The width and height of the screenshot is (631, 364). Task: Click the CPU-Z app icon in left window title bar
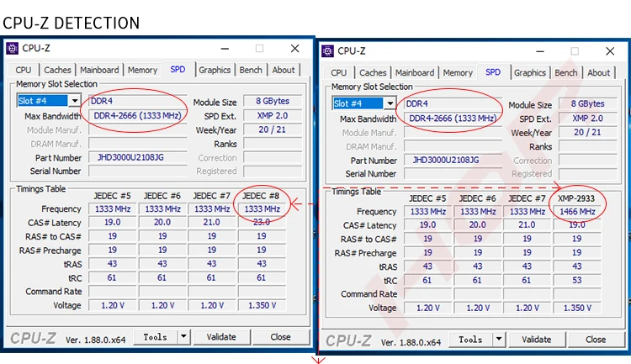[x=12, y=49]
